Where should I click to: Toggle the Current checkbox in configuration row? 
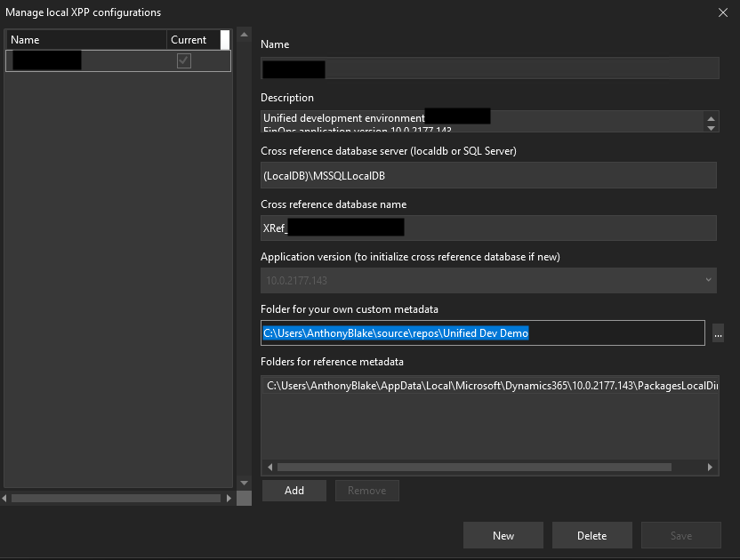[183, 60]
